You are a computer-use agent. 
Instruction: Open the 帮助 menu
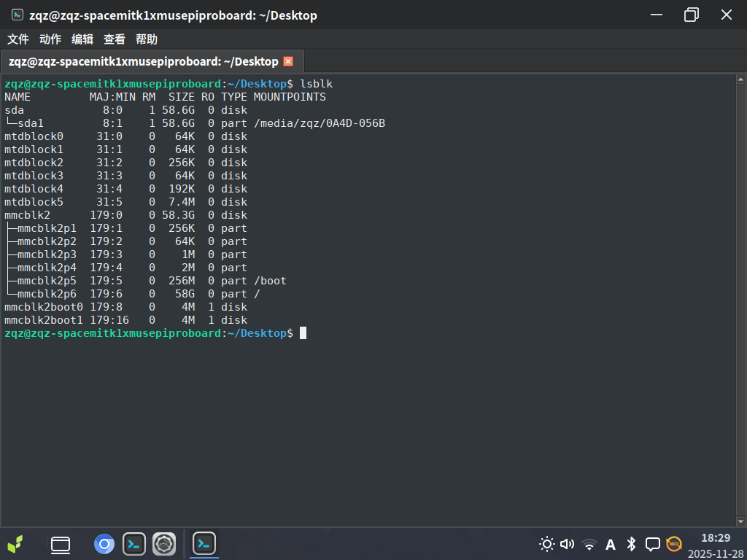(x=146, y=39)
